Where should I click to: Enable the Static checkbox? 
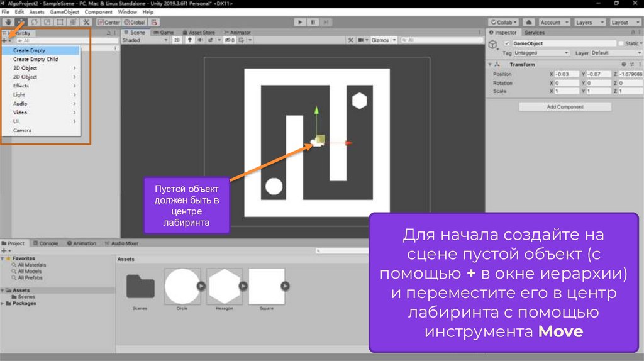tap(621, 43)
